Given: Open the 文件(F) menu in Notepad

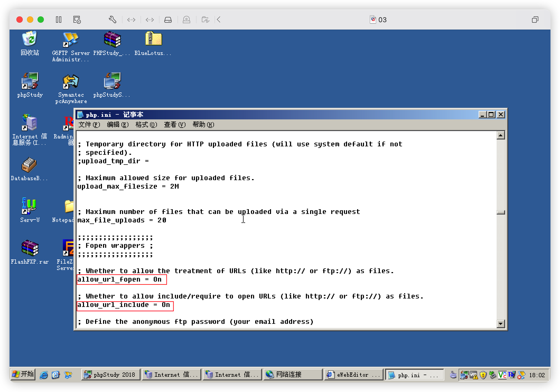Looking at the screenshot, I should point(89,124).
